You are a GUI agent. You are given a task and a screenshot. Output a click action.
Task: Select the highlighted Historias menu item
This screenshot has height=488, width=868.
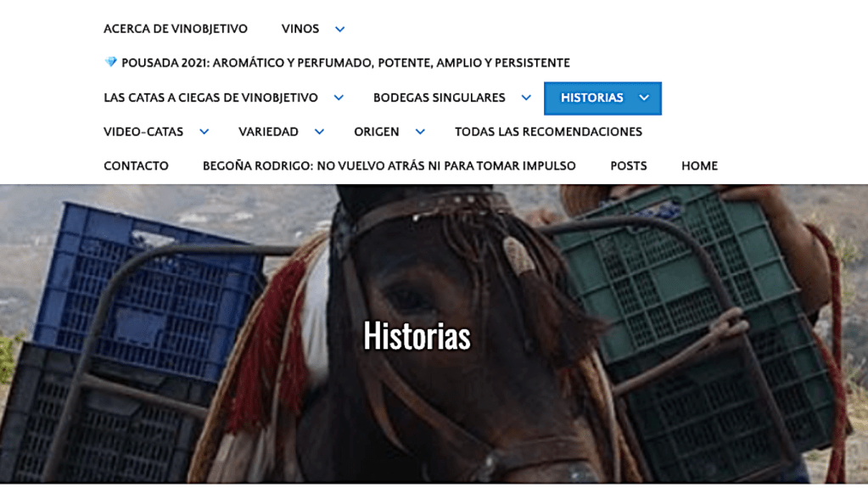coord(591,98)
